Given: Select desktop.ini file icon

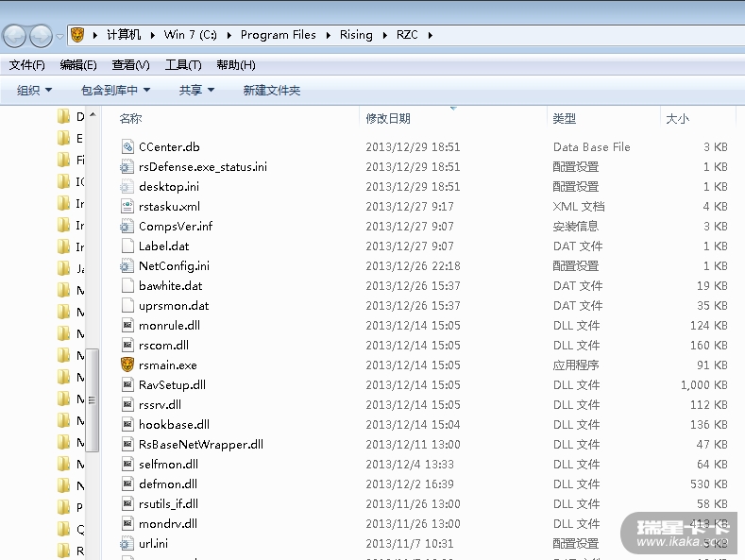Looking at the screenshot, I should tap(127, 187).
